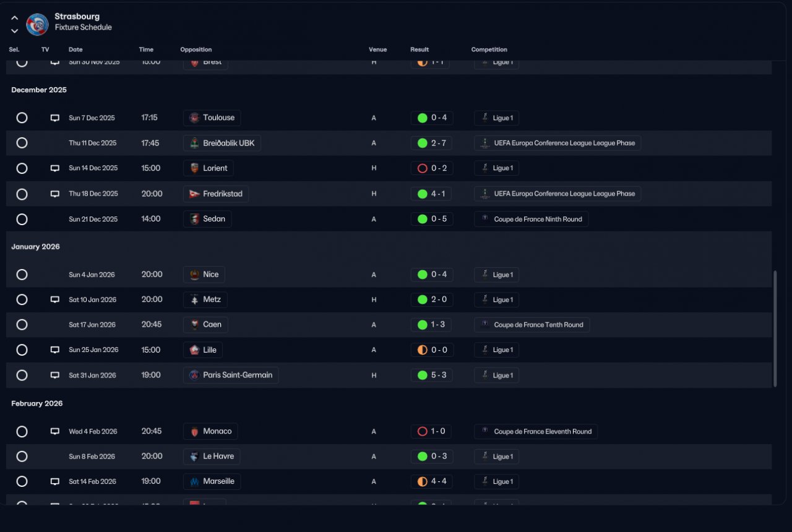Click the Paris Saint-Germain club logo
Image resolution: width=792 pixels, height=532 pixels.
(195, 375)
